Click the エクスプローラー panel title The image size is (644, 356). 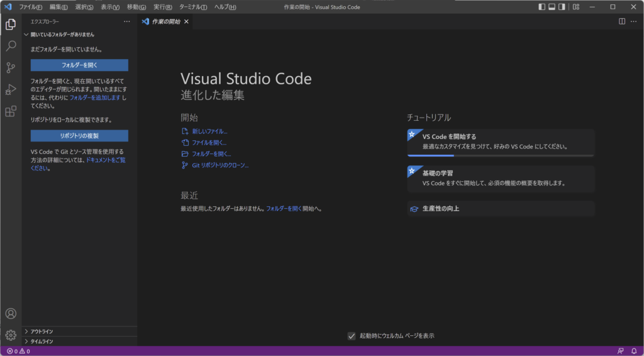coord(45,21)
